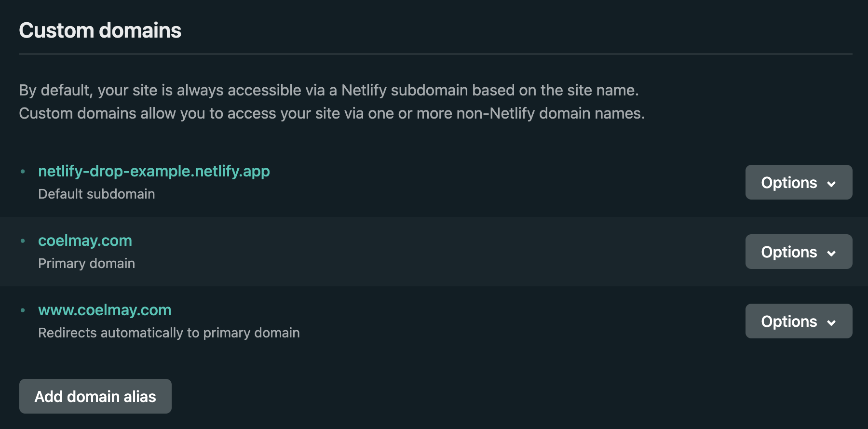Click the Custom domains heading
This screenshot has height=429, width=868.
click(x=100, y=30)
